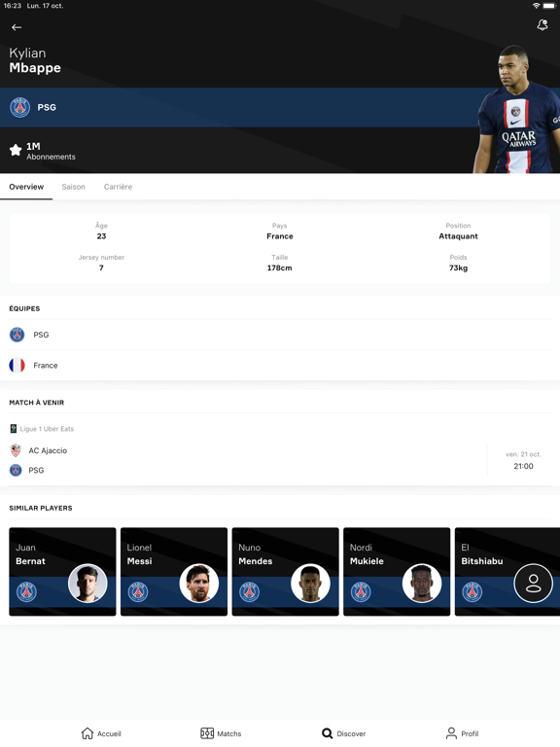Open AC Ajaccio team name in match
The image size is (560, 747).
coord(48,450)
